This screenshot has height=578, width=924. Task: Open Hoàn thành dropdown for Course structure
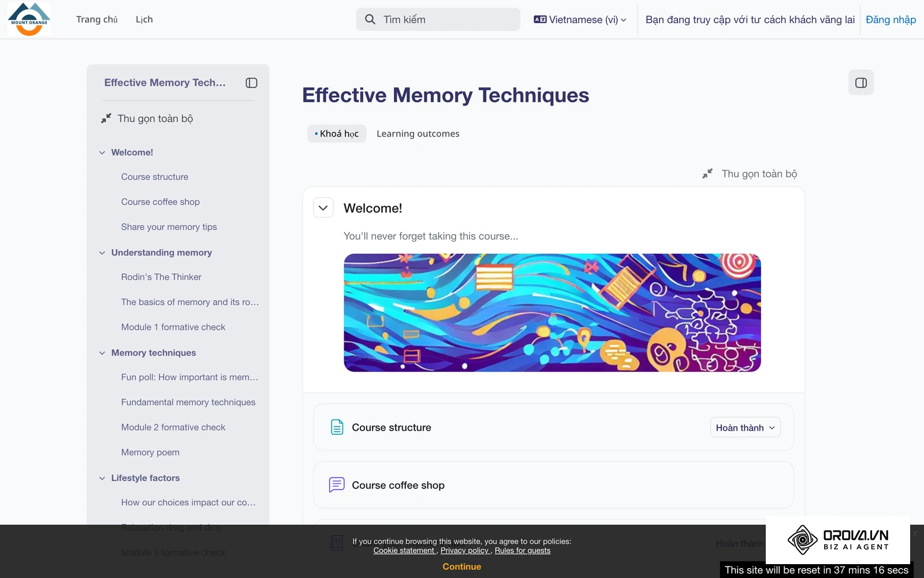click(745, 428)
